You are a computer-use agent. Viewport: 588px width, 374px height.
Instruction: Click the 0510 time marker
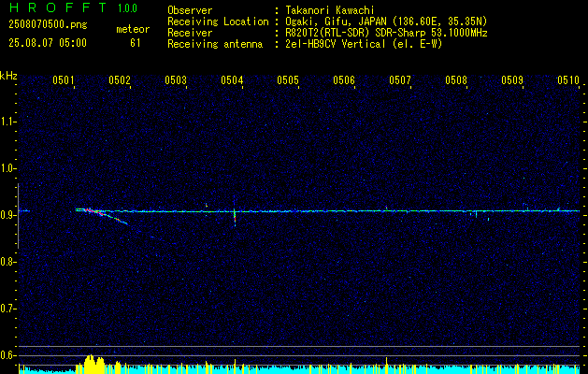coord(568,79)
